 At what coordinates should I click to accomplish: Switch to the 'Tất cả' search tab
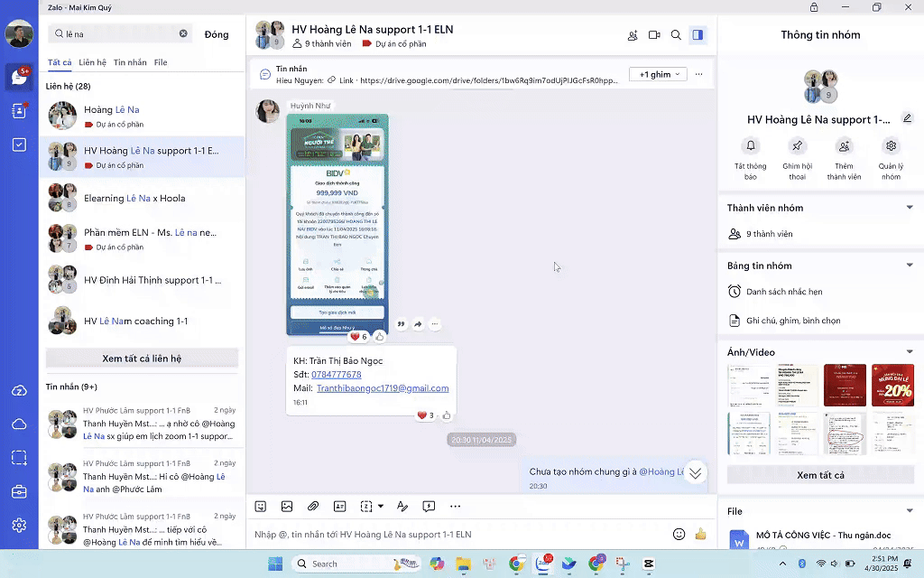(60, 62)
